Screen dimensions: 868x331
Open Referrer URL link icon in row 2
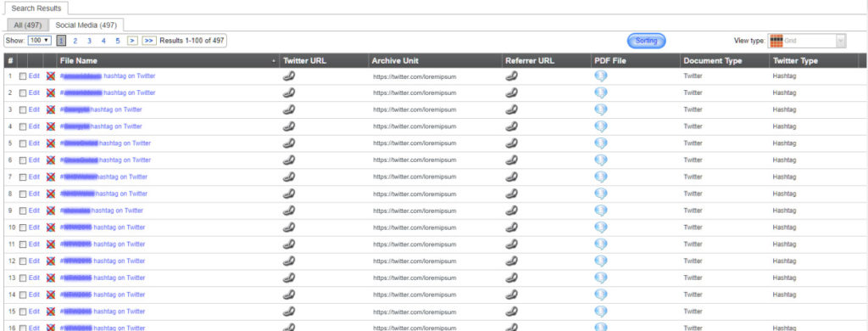511,93
